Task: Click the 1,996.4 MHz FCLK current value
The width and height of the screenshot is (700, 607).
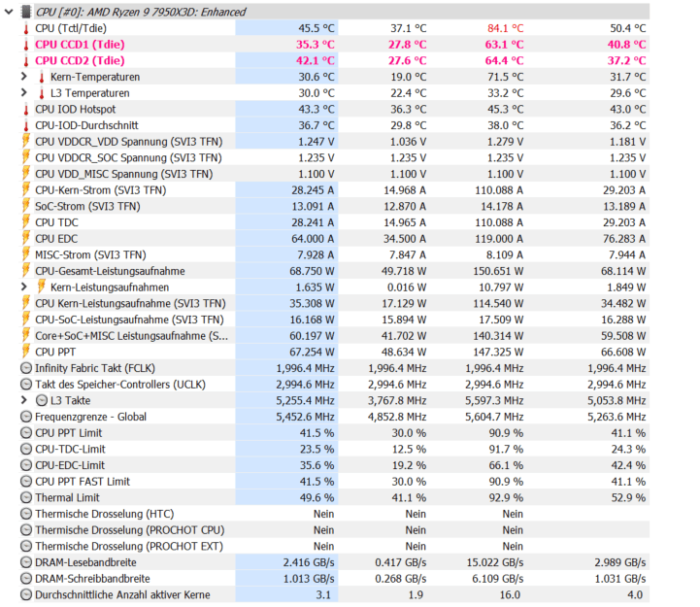Action: (305, 368)
